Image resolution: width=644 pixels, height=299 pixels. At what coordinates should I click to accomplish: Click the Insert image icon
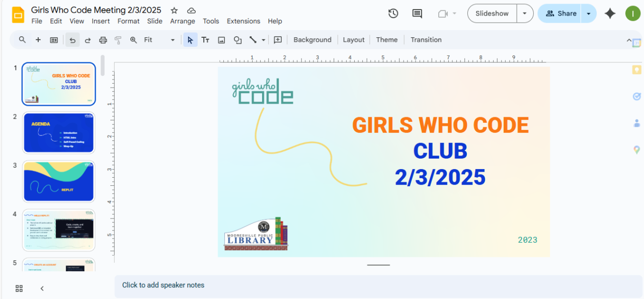point(221,40)
